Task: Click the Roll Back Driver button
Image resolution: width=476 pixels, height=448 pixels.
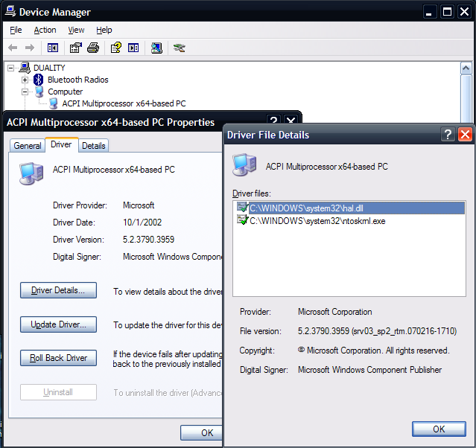Action: [58, 358]
